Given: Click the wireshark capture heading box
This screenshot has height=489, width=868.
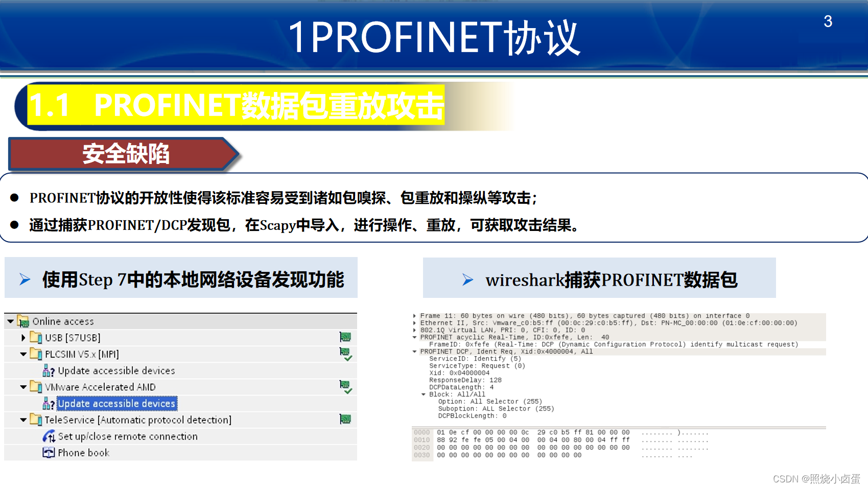Looking at the screenshot, I should point(599,277).
